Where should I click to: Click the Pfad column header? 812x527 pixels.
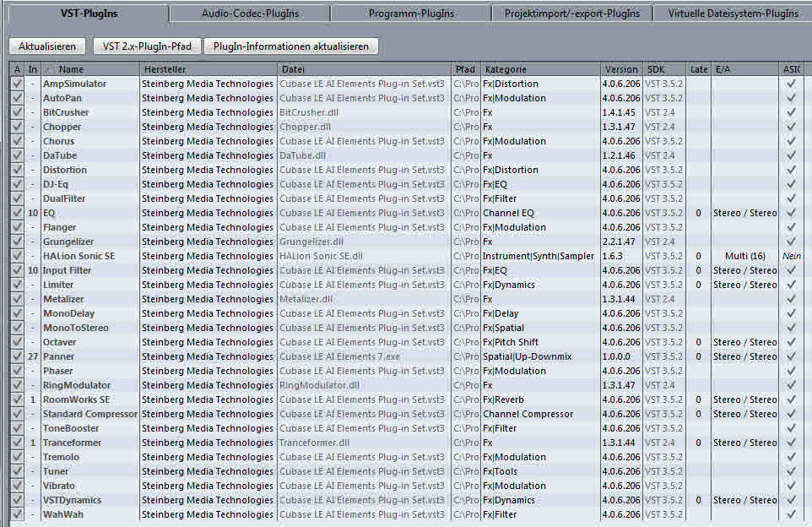pyautogui.click(x=465, y=69)
